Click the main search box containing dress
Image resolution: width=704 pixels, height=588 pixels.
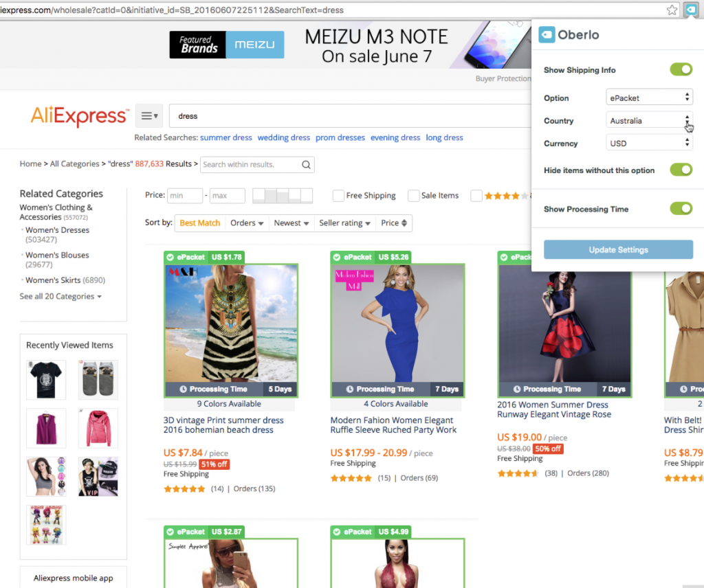[350, 116]
